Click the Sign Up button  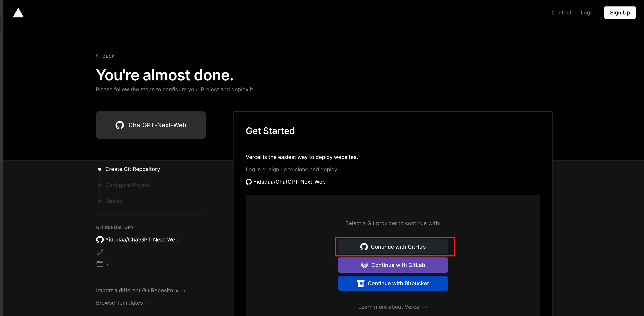(x=620, y=13)
